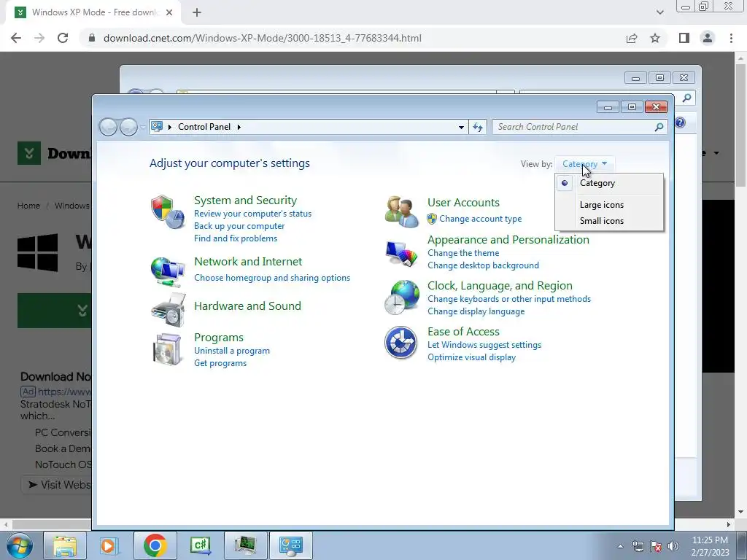This screenshot has height=560, width=747.
Task: Click the volume speaker tray icon
Action: (673, 547)
